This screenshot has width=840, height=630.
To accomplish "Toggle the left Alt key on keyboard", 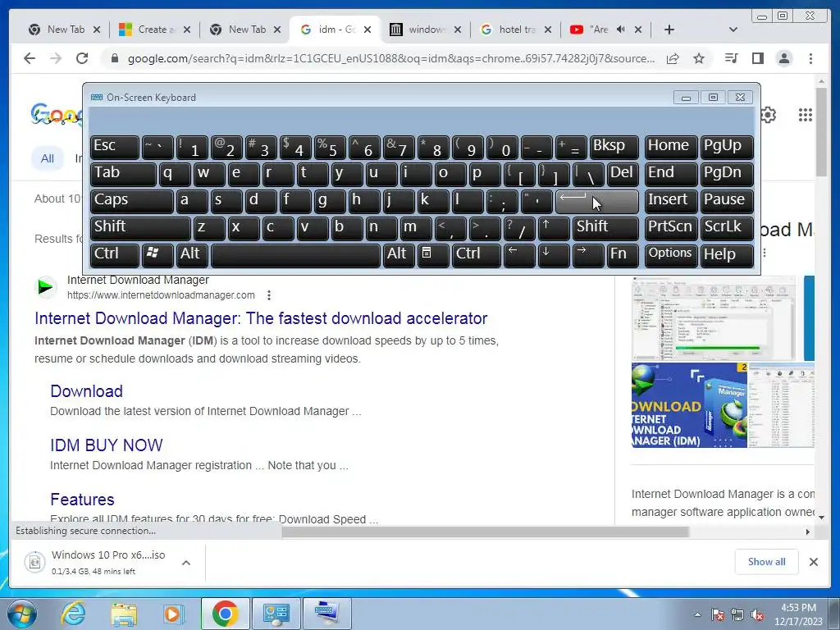I will point(192,255).
